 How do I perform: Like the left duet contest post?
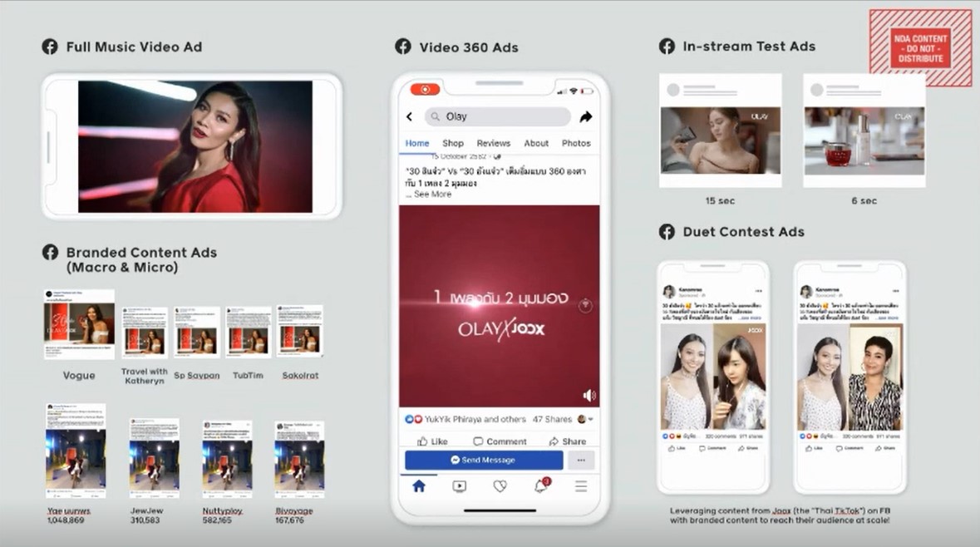677,448
